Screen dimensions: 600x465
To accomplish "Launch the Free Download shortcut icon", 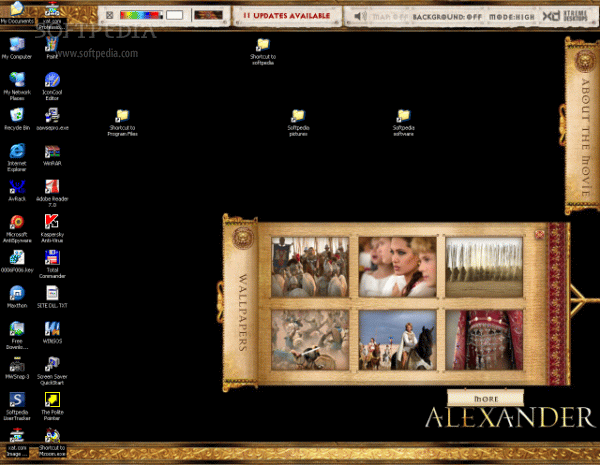I will click(x=17, y=335).
